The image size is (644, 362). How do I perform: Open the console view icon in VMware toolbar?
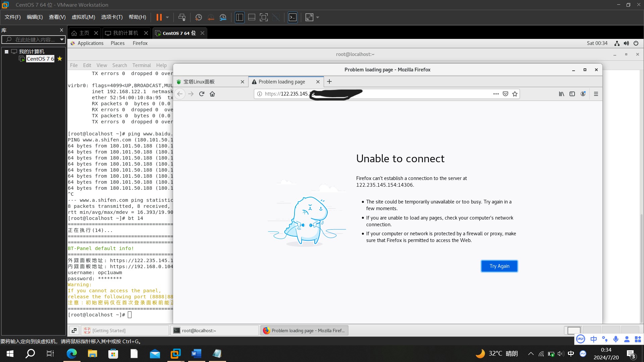coord(292,17)
